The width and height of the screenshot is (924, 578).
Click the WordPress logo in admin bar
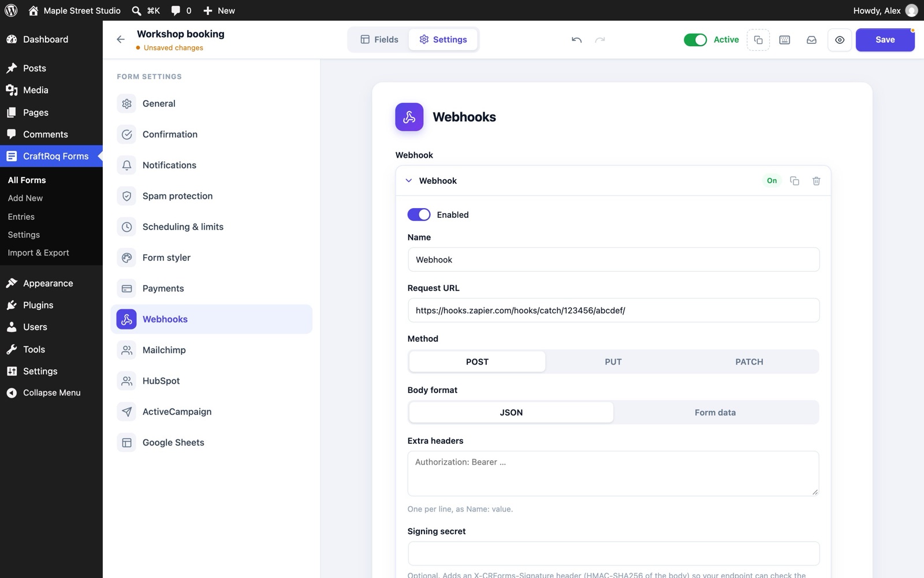coord(11,10)
